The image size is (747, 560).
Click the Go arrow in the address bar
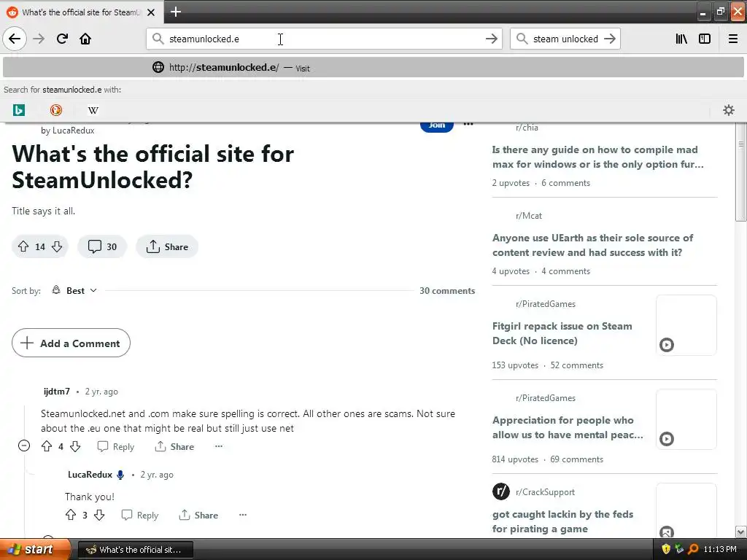[491, 39]
